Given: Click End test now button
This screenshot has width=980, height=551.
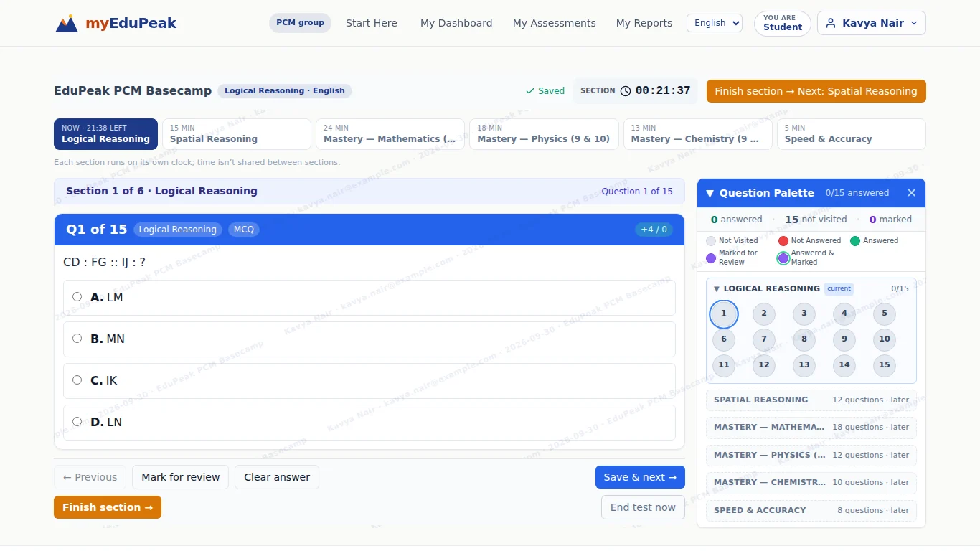Looking at the screenshot, I should (643, 507).
